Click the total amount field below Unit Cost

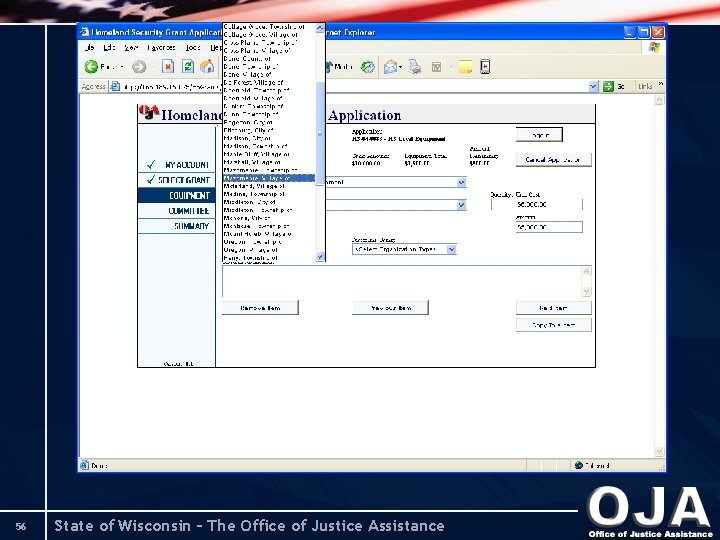coord(549,227)
